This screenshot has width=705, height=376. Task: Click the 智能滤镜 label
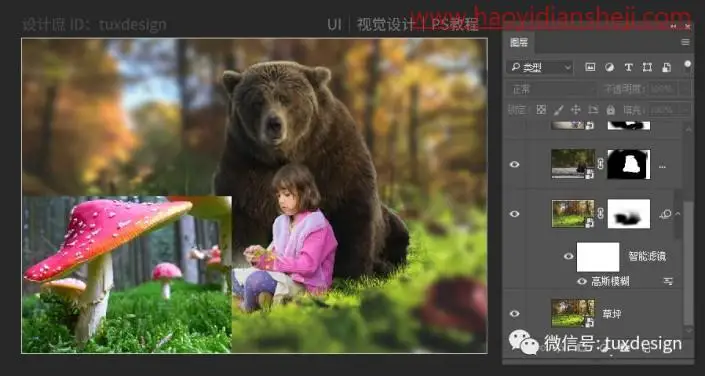coord(647,256)
